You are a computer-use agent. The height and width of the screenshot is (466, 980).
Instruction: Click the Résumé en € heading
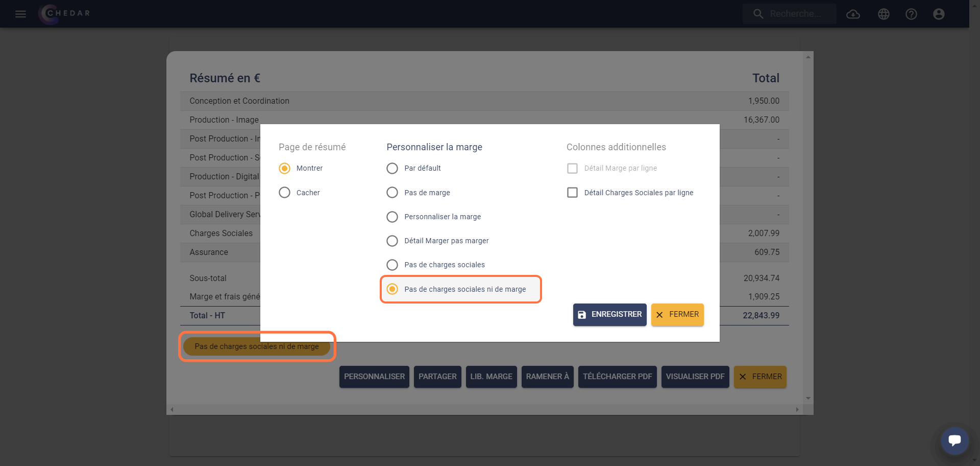[225, 78]
